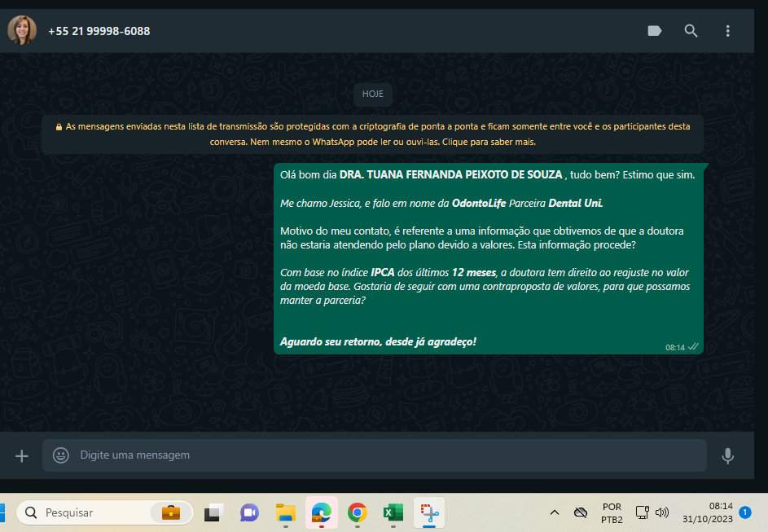Open the clock showing 31/10/2023

click(707, 512)
